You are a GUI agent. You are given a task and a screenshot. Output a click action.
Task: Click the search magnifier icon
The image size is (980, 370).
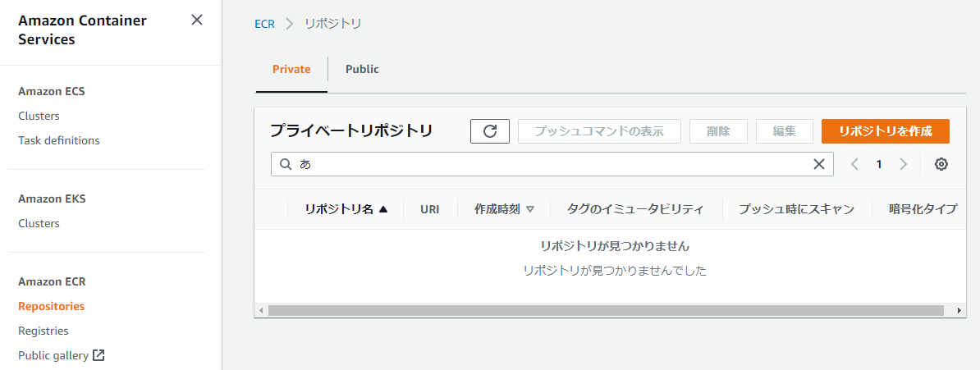286,164
